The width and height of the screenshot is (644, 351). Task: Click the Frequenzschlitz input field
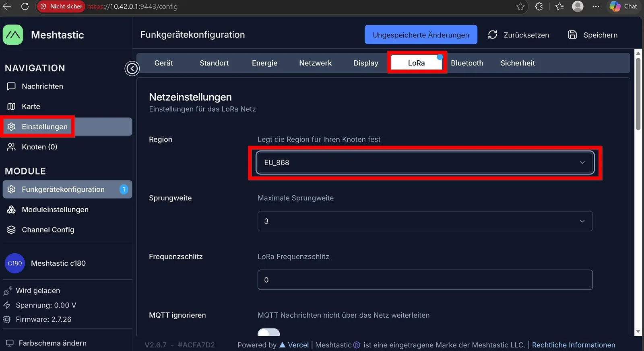pos(425,280)
